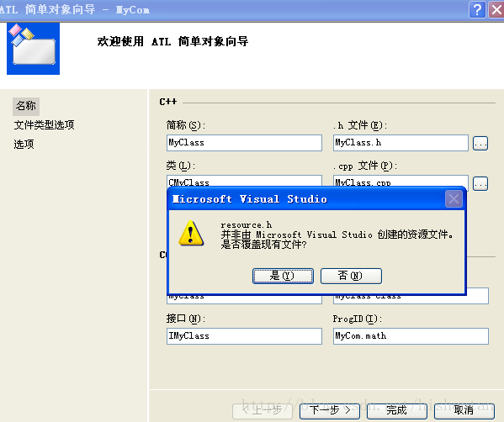
Task: Click the ProgID(I) label
Action: tap(358, 319)
